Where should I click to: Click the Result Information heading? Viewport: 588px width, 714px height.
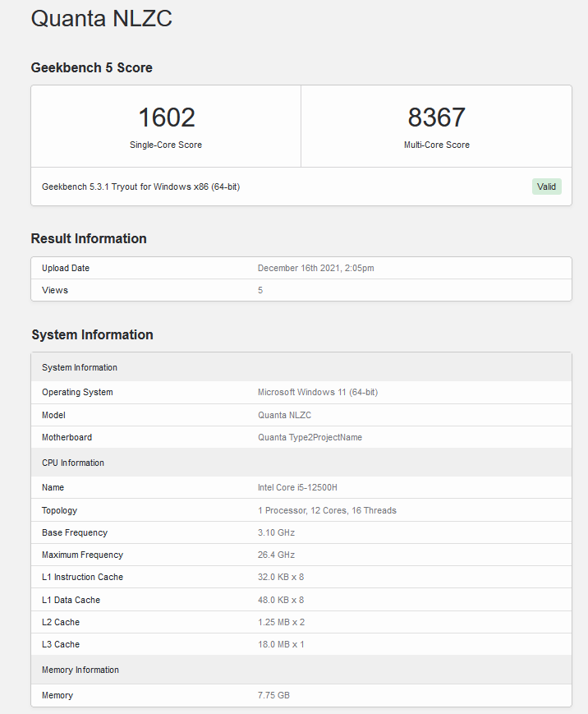(x=89, y=238)
